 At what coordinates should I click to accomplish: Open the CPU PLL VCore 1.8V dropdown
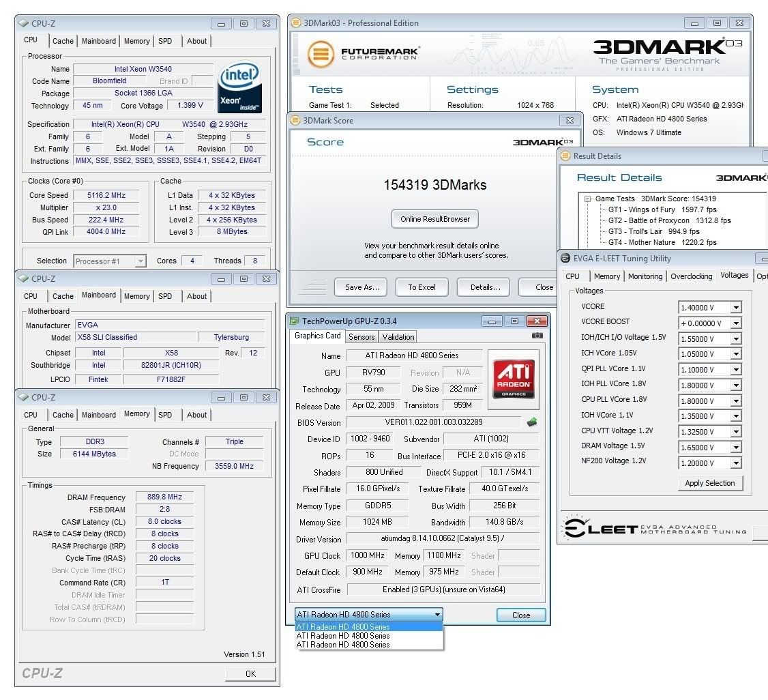click(736, 400)
